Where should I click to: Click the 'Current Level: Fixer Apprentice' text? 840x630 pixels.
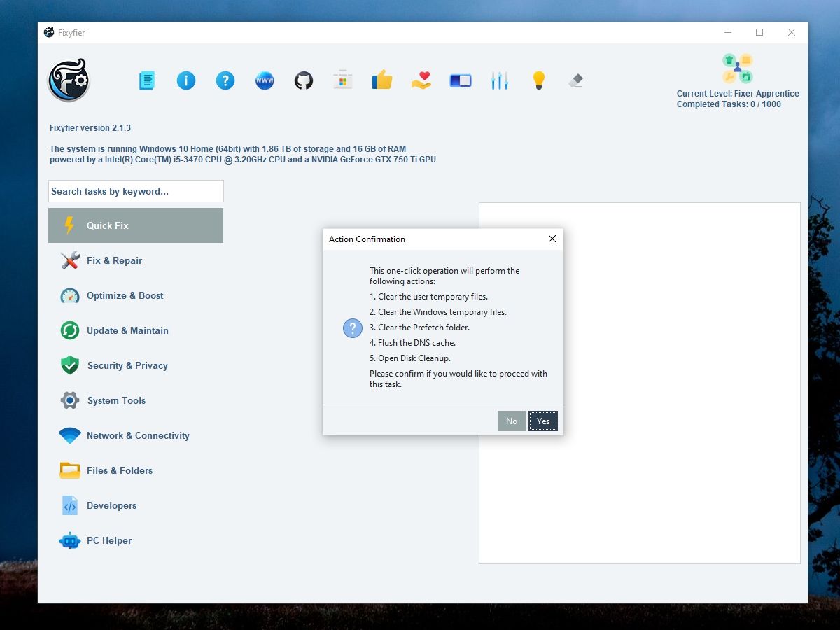738,94
